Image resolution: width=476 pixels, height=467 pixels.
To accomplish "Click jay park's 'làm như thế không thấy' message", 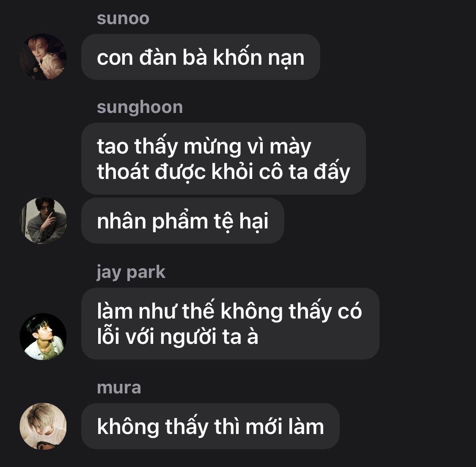I will (x=231, y=324).
